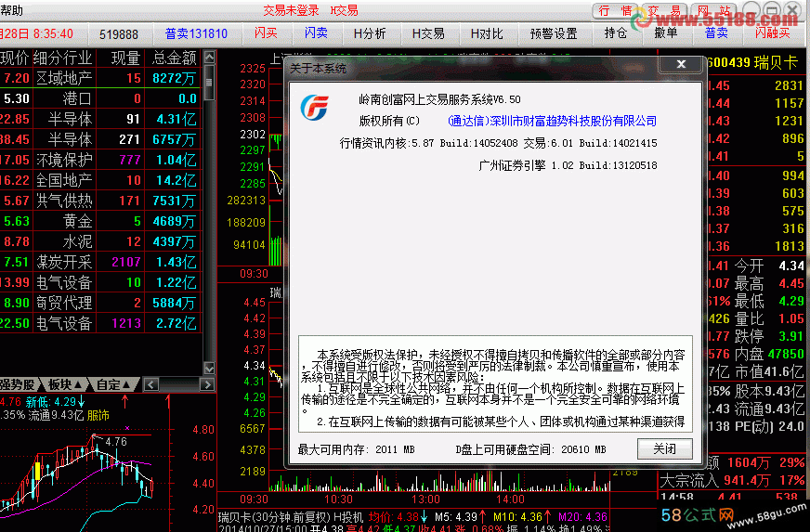Open H交易 toolbar item
This screenshot has width=810, height=532.
(428, 33)
